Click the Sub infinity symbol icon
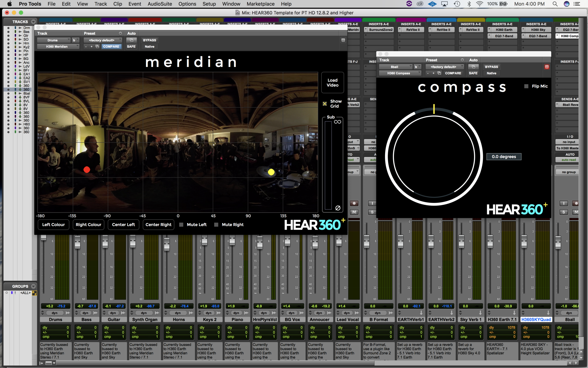This screenshot has width=588, height=368. point(337,122)
